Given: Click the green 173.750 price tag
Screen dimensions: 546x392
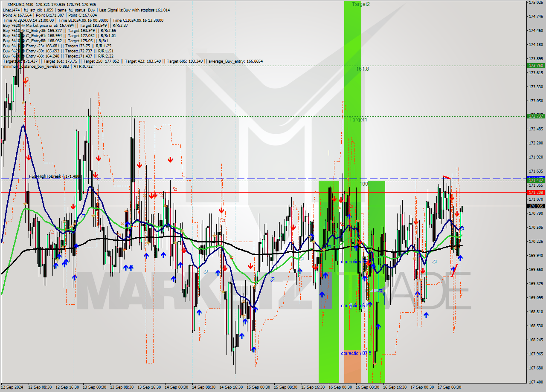Looking at the screenshot, I should click(536, 66).
